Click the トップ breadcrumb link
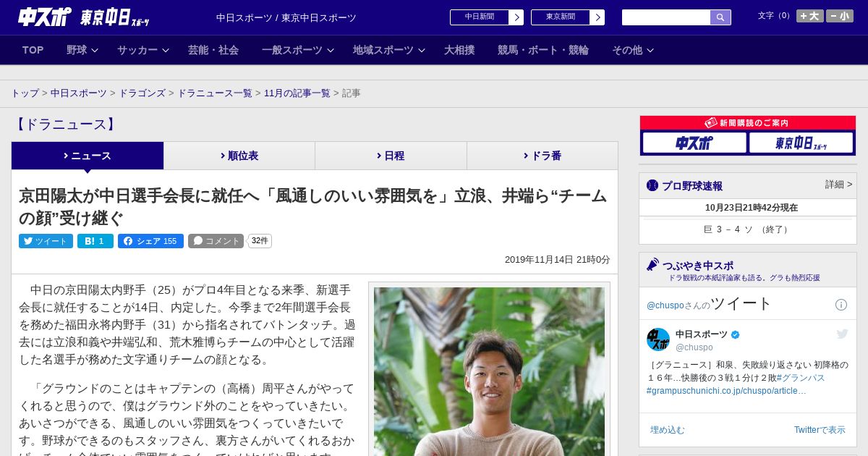The height and width of the screenshot is (456, 868). click(25, 93)
